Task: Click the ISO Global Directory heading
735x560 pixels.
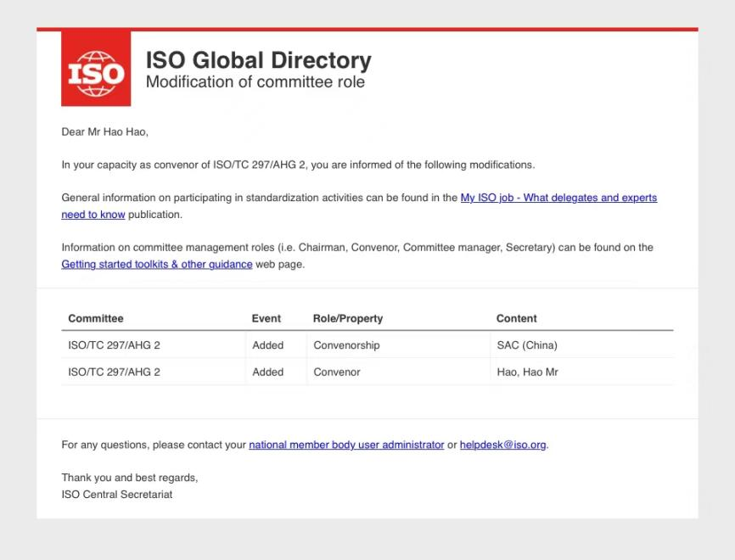Action: pos(259,60)
